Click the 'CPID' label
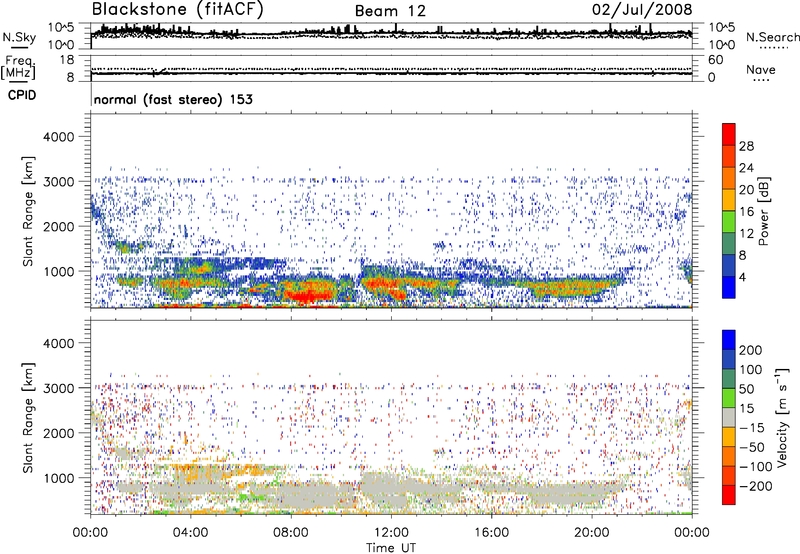The height and width of the screenshot is (554, 800). pyautogui.click(x=22, y=95)
